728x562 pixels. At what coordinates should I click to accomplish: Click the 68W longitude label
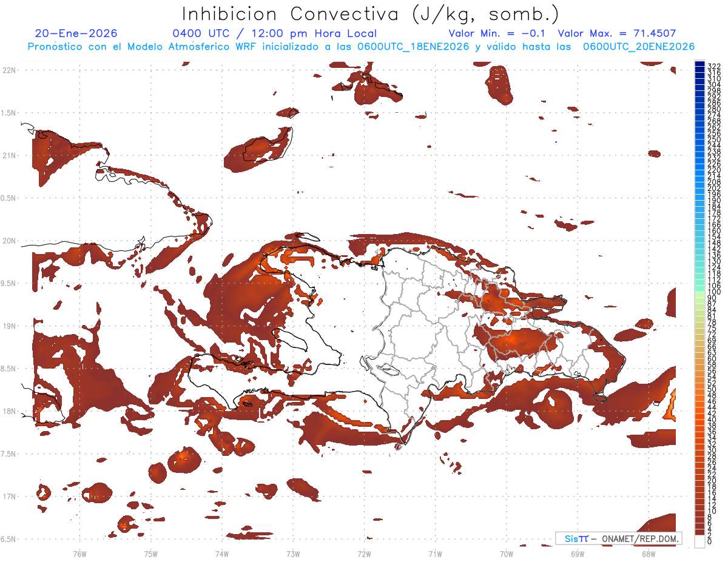[x=649, y=554]
